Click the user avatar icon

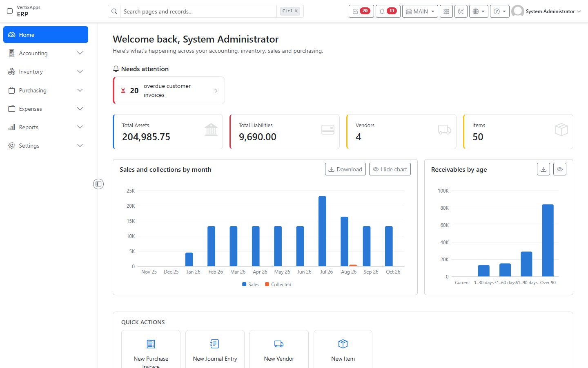[x=518, y=11]
